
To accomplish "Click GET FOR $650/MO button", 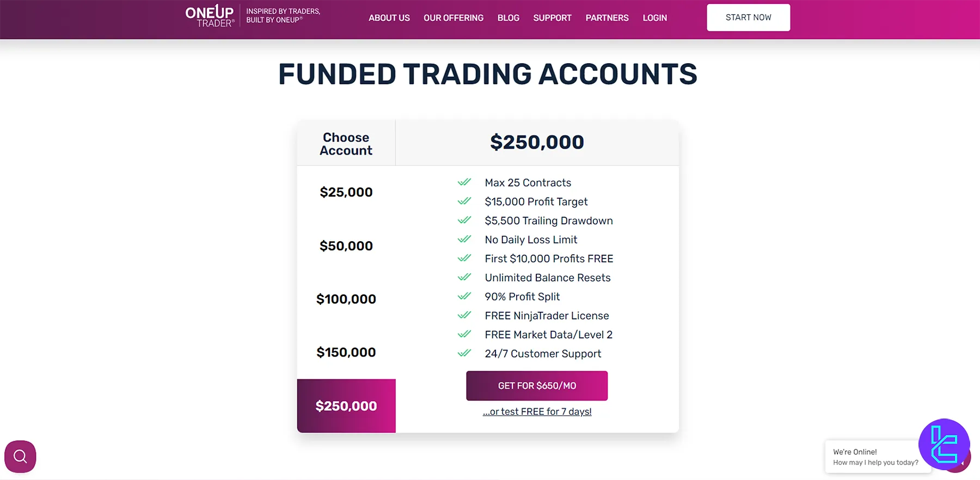I will tap(536, 385).
